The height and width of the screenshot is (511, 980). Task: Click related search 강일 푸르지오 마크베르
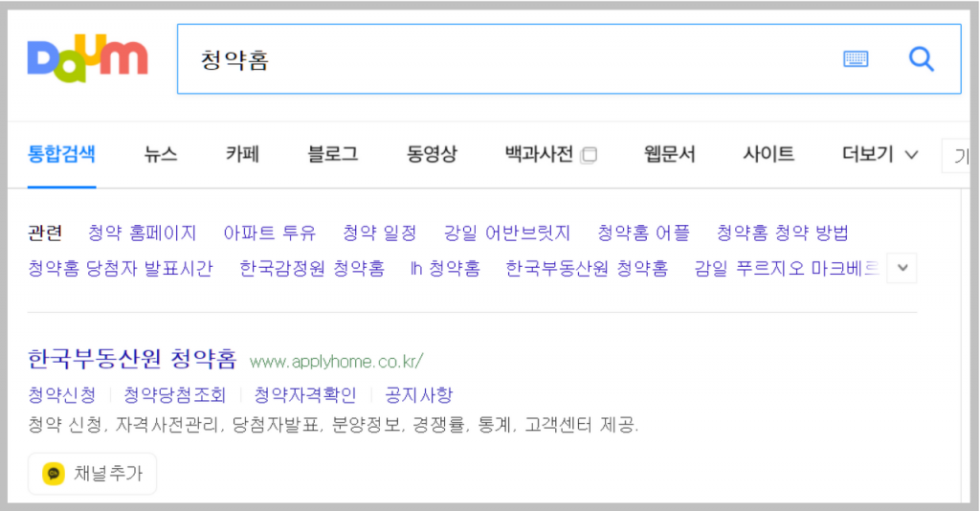coord(787,269)
